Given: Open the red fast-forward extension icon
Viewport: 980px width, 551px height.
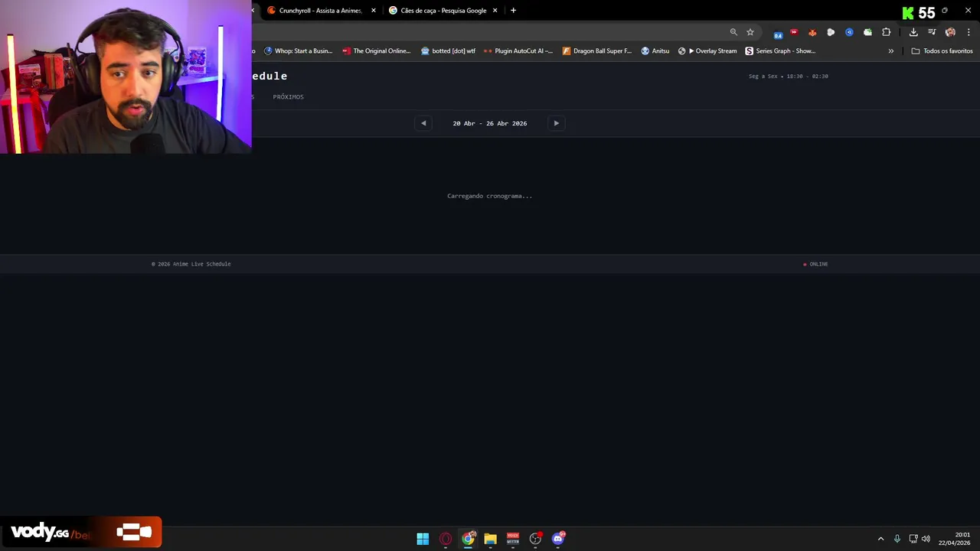Looking at the screenshot, I should (x=794, y=32).
